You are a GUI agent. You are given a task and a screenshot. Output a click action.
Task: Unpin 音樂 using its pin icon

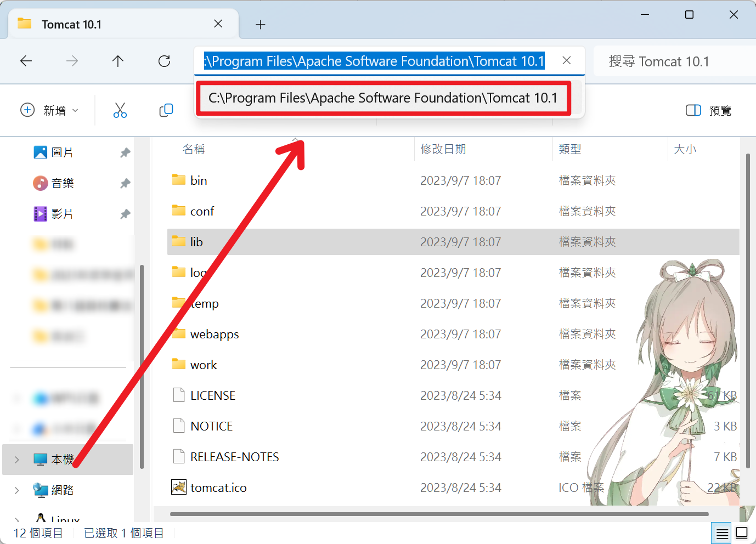(125, 183)
